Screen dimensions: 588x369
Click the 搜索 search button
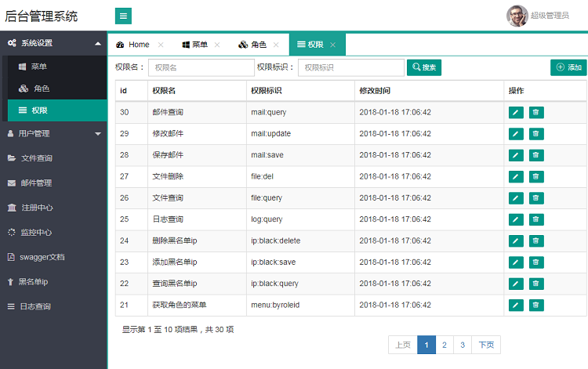pyautogui.click(x=424, y=67)
